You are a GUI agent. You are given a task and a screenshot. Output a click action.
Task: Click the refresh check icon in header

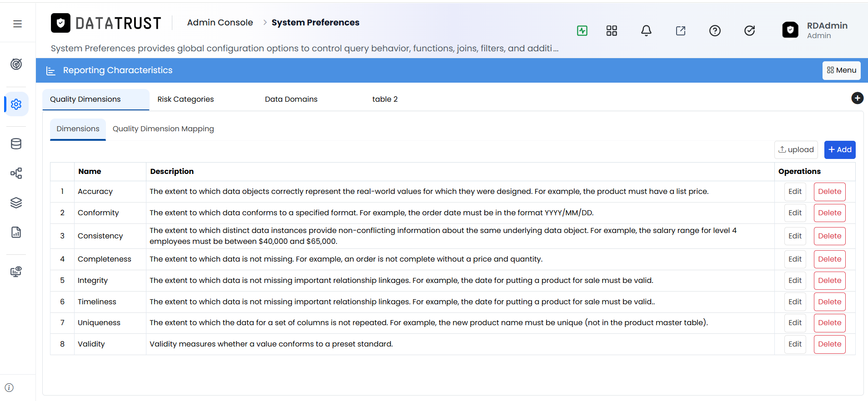(x=749, y=31)
